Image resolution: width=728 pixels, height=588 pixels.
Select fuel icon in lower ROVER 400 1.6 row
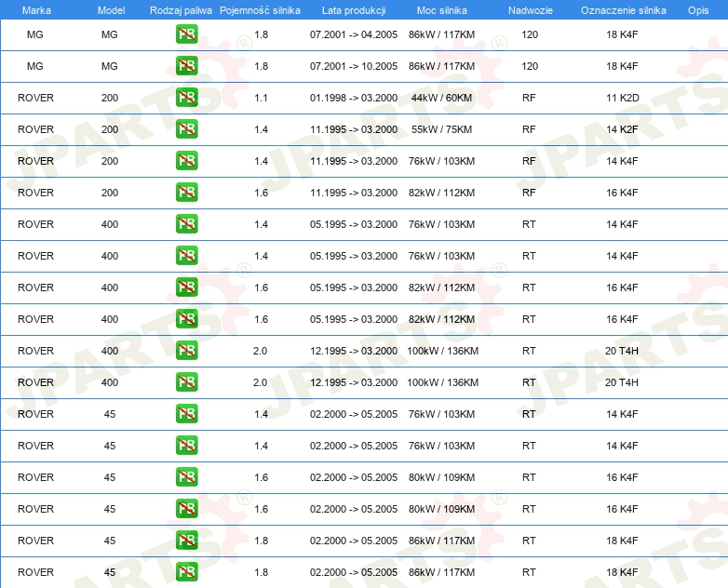pyautogui.click(x=186, y=319)
